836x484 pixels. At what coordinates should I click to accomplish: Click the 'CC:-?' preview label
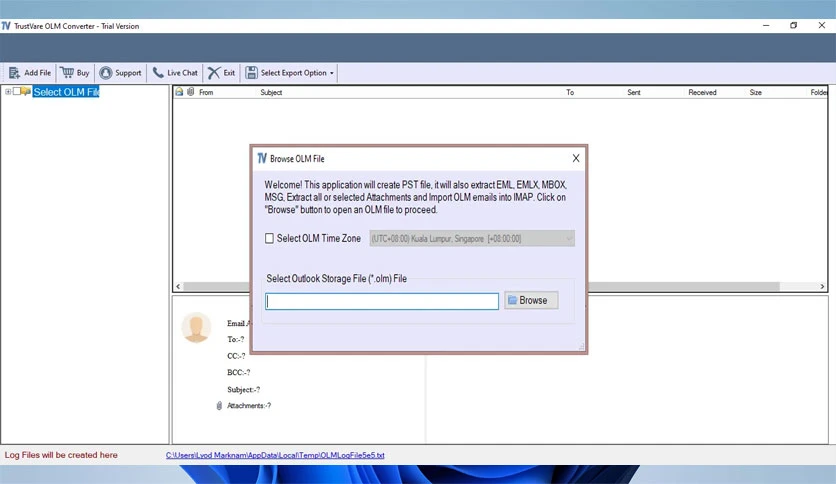pyautogui.click(x=236, y=356)
